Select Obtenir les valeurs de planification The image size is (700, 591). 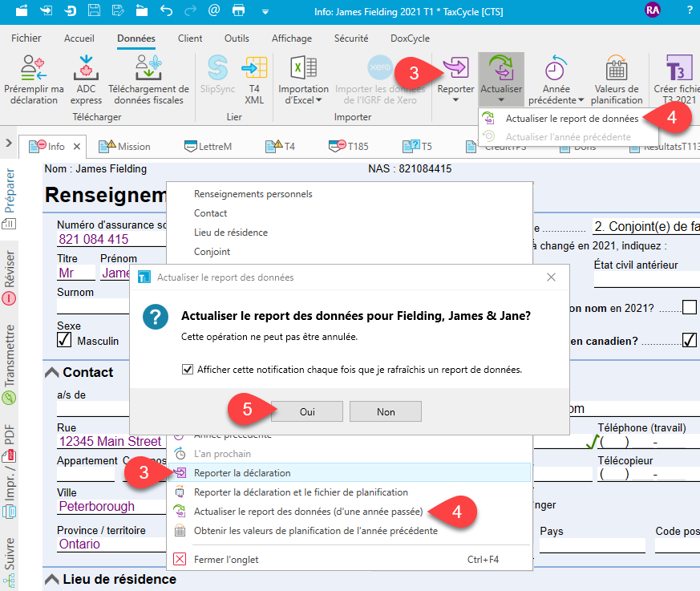tap(350, 531)
